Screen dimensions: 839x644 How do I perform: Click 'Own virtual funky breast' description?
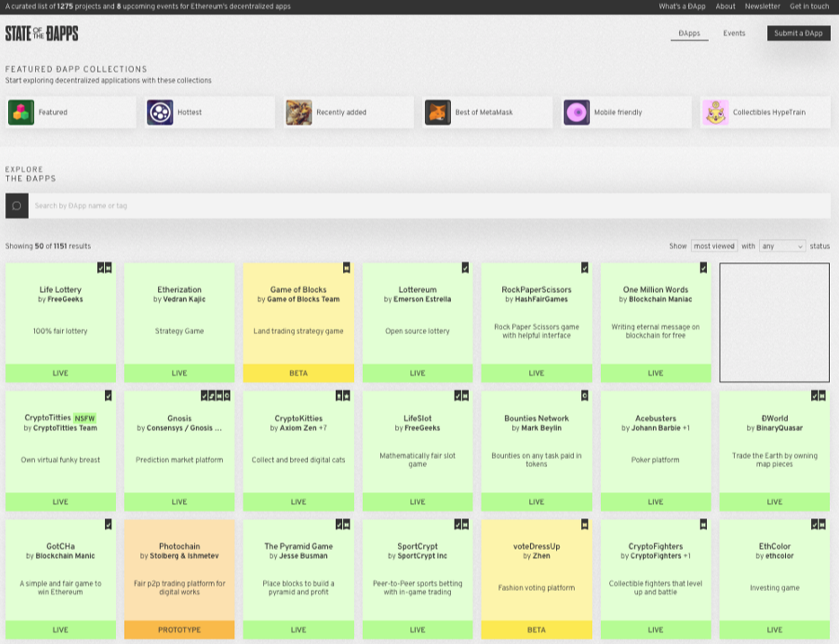point(60,460)
